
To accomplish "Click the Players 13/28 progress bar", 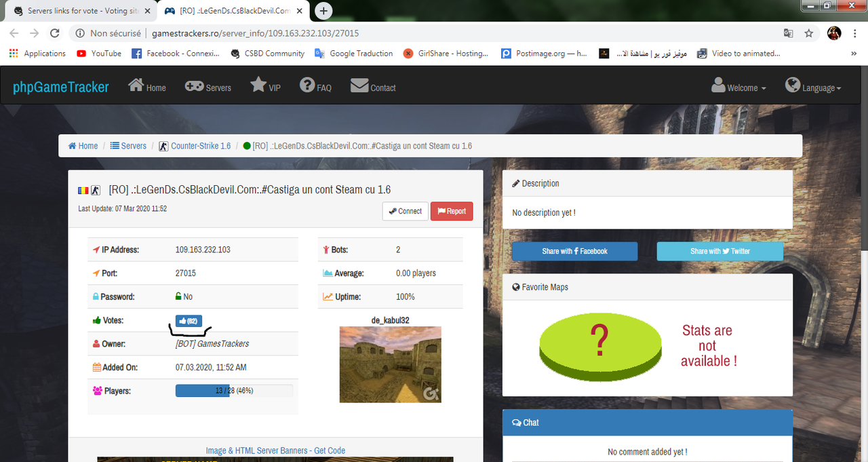I will [x=234, y=391].
